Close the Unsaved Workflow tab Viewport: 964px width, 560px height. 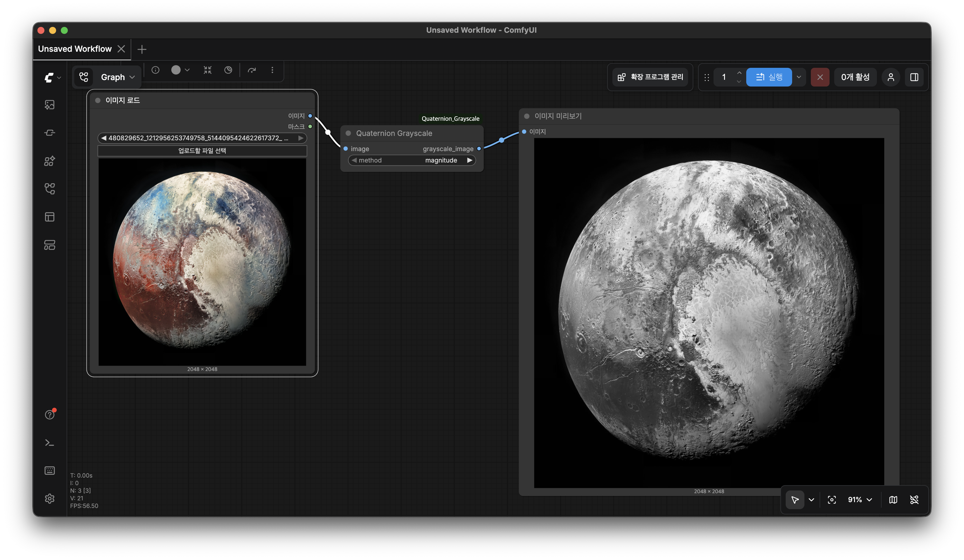click(x=121, y=49)
